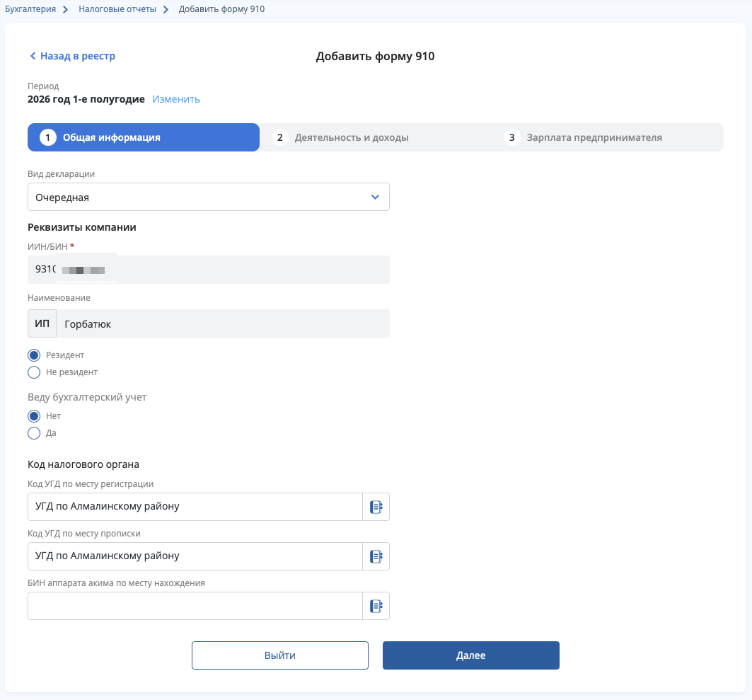Click step number 3 circle icon
The width and height of the screenshot is (752, 700).
tap(511, 138)
